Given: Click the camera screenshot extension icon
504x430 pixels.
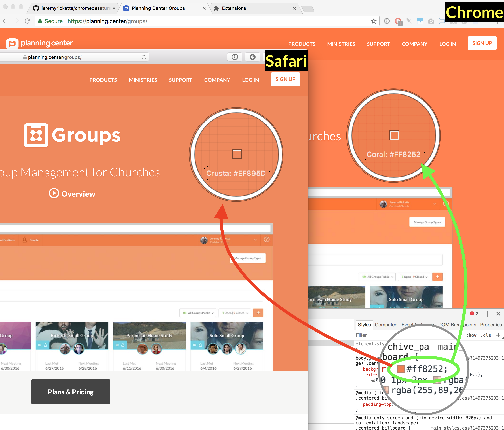Looking at the screenshot, I should click(x=431, y=21).
